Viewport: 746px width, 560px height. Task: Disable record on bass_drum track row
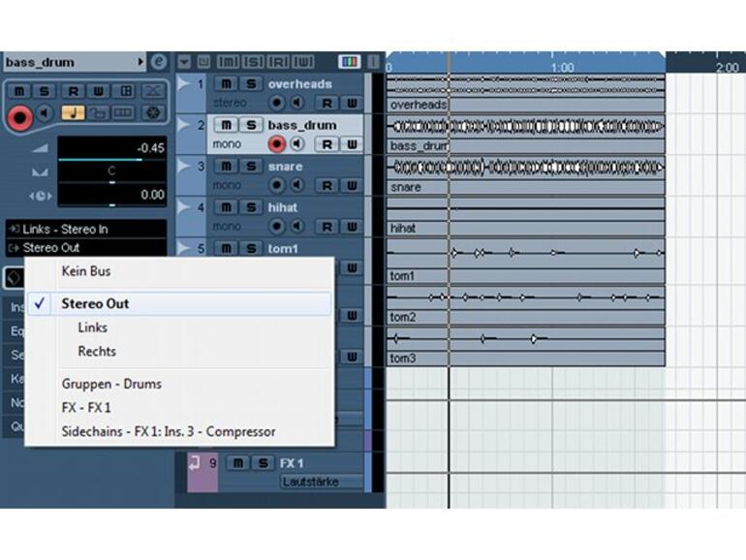[x=276, y=143]
